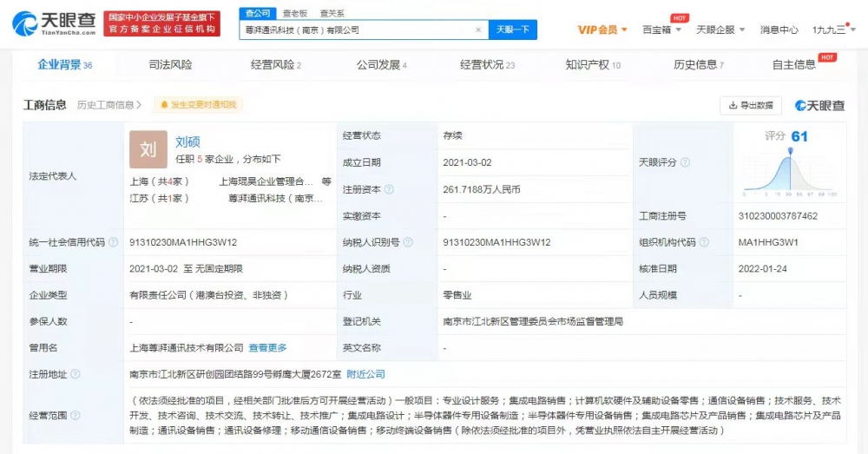
Task: Open legal representative 刘硕 profile link
Action: point(187,141)
